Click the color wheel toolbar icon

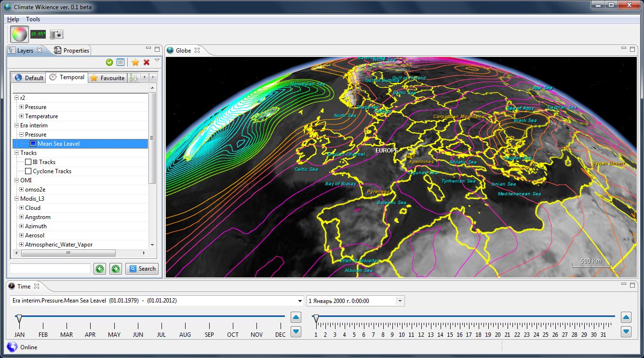[x=19, y=34]
